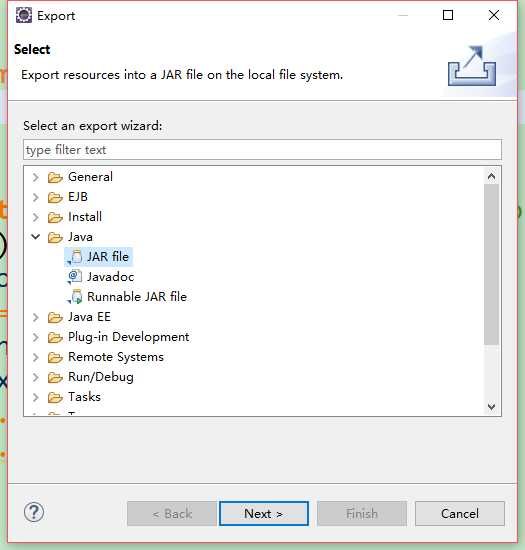
Task: Select the Install tree item
Action: coord(85,217)
